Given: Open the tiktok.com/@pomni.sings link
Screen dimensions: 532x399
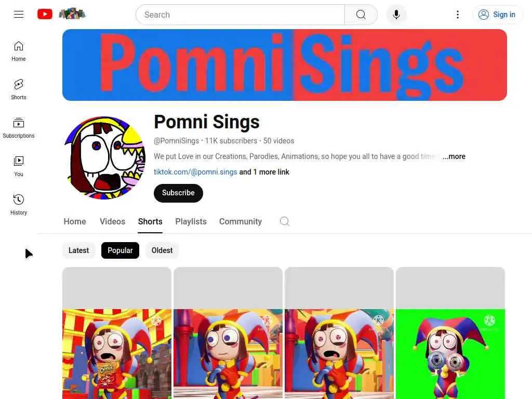Looking at the screenshot, I should (x=195, y=172).
